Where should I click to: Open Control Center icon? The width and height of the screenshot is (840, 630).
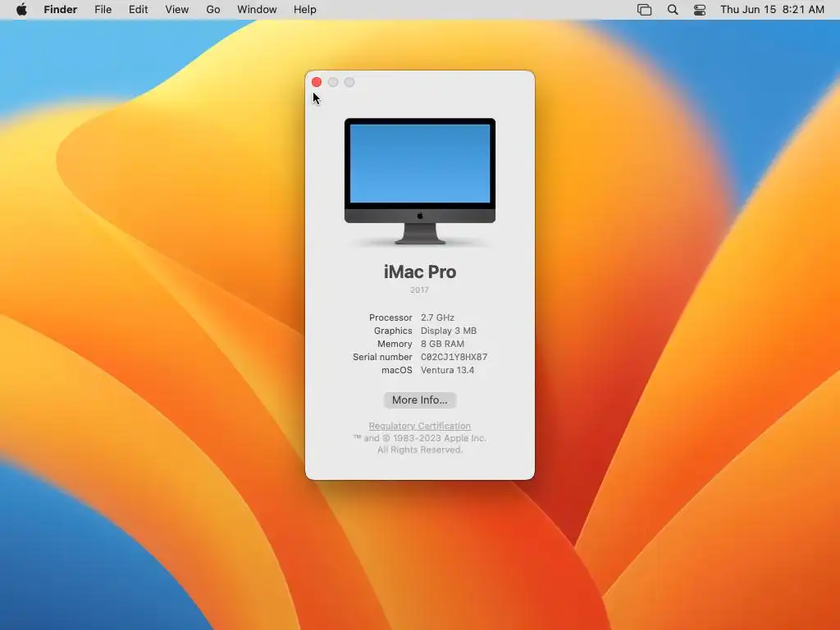point(700,10)
